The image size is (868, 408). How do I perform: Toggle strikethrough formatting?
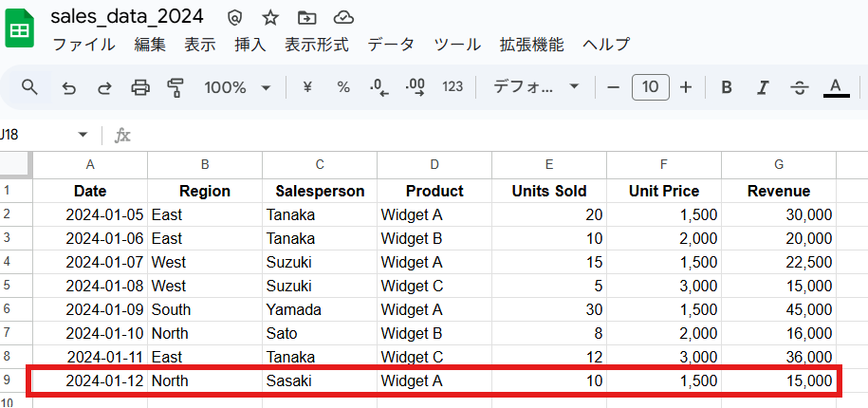[x=799, y=87]
